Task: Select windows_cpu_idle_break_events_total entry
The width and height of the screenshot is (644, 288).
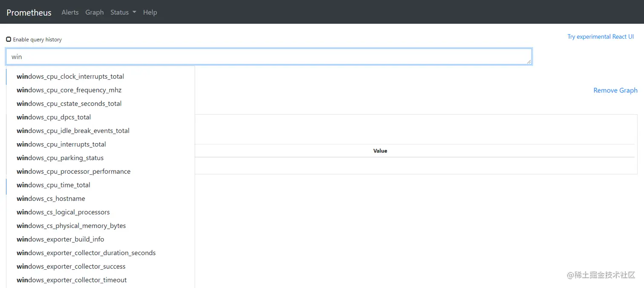Action: click(x=101, y=131)
